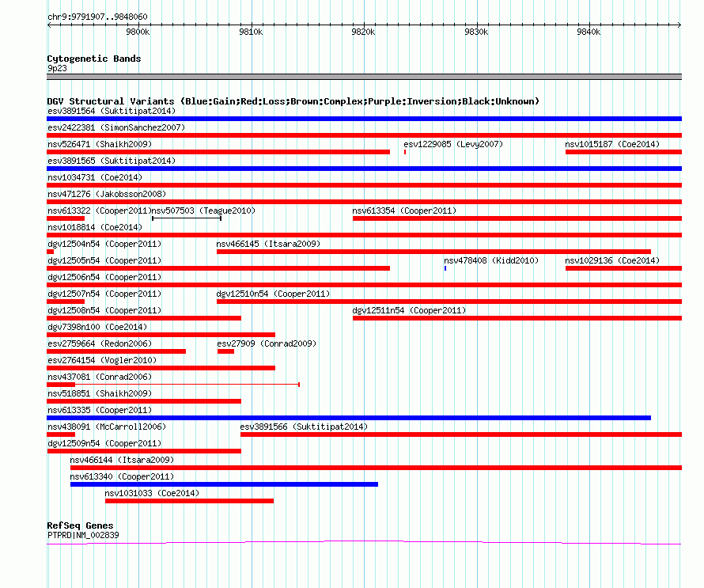Open nsv1031033 (Coe2014) label
Image resolution: width=704 pixels, height=588 pixels.
pyautogui.click(x=152, y=493)
